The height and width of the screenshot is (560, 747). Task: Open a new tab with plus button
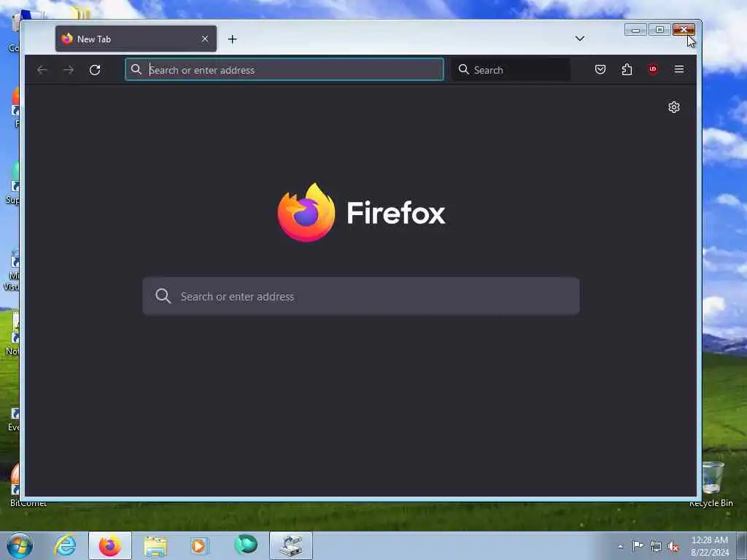pyautogui.click(x=232, y=39)
